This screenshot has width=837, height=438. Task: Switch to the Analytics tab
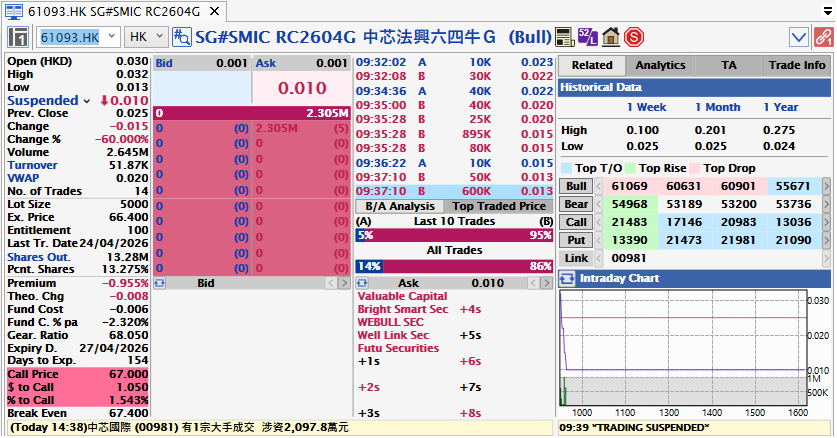coord(661,65)
